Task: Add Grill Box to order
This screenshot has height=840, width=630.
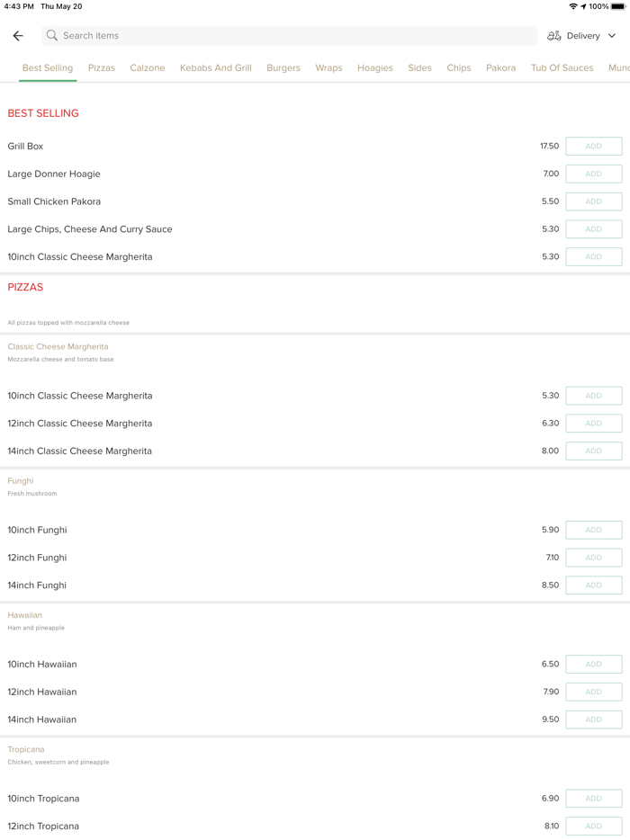Action: [x=593, y=147]
